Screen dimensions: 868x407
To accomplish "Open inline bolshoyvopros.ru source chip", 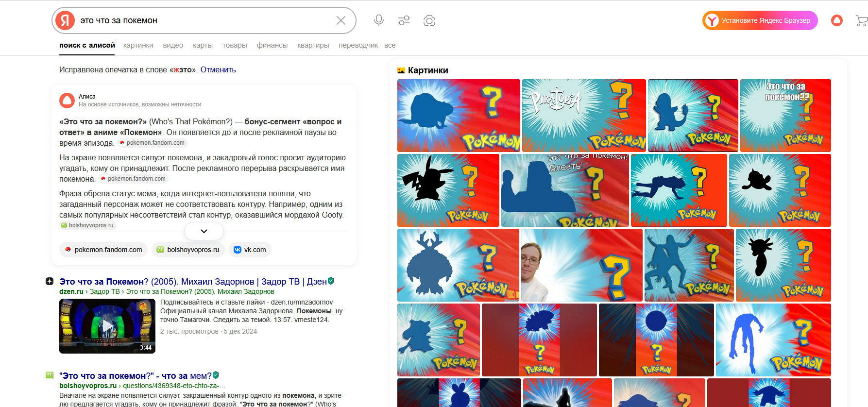I will (87, 225).
